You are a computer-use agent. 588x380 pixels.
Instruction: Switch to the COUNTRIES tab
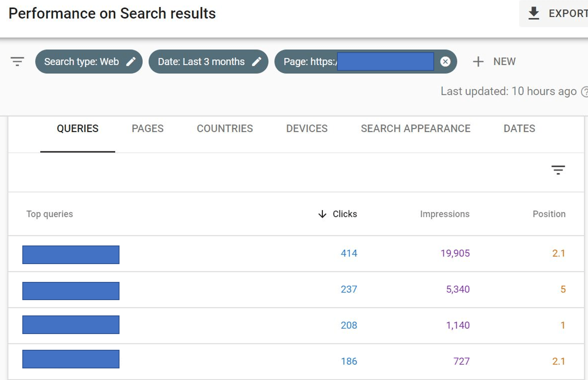click(x=225, y=128)
